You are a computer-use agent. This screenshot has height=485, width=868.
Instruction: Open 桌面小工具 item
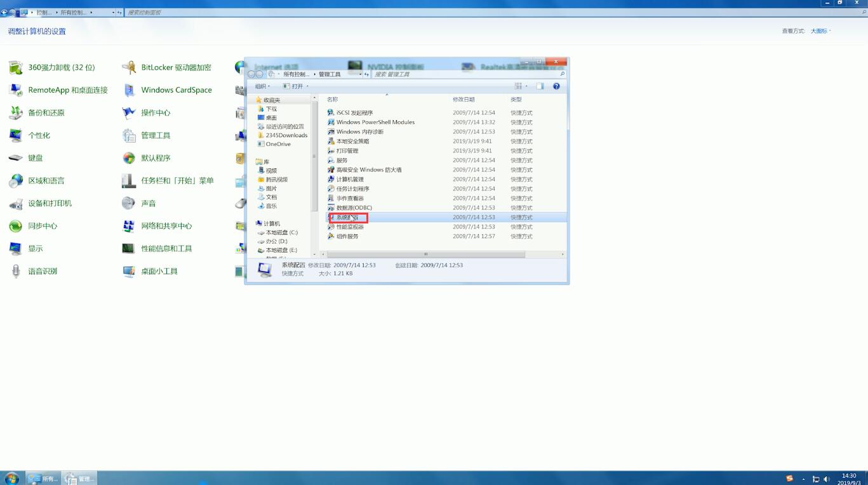click(150, 271)
